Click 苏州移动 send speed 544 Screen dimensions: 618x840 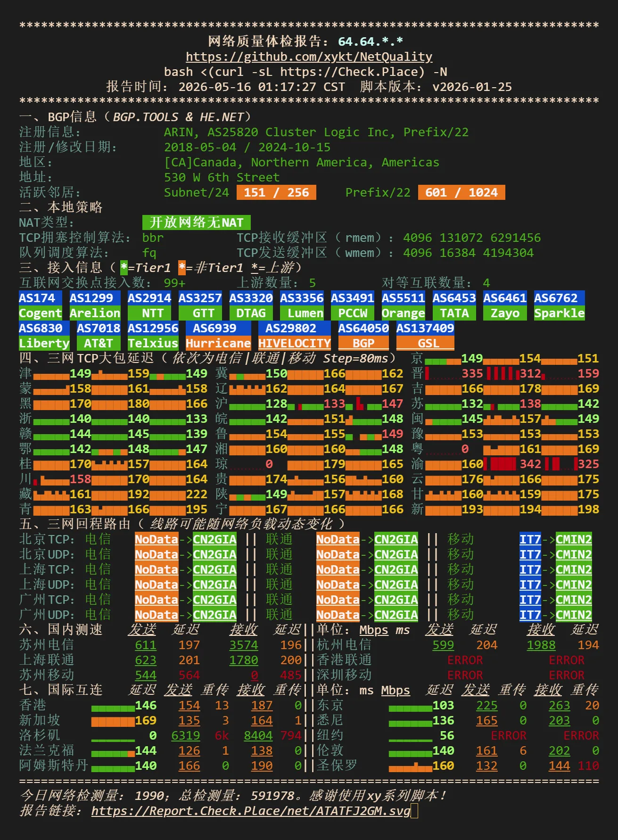[146, 675]
